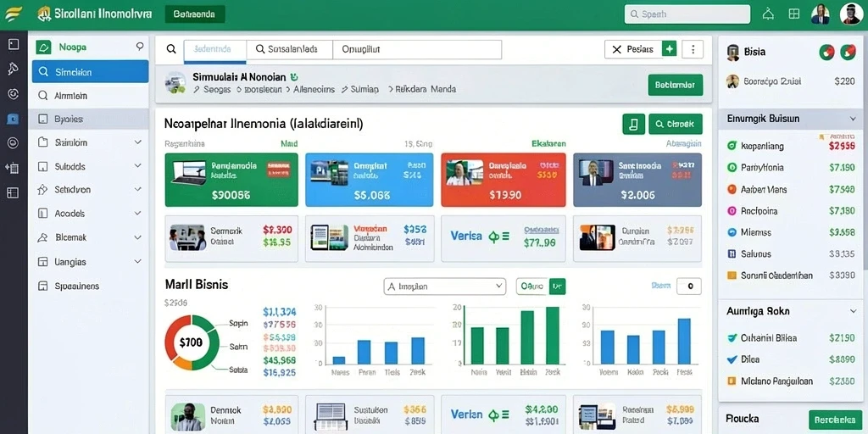
Task: Open the Imoplen dropdown in Marll Bisnis
Action: 444,287
